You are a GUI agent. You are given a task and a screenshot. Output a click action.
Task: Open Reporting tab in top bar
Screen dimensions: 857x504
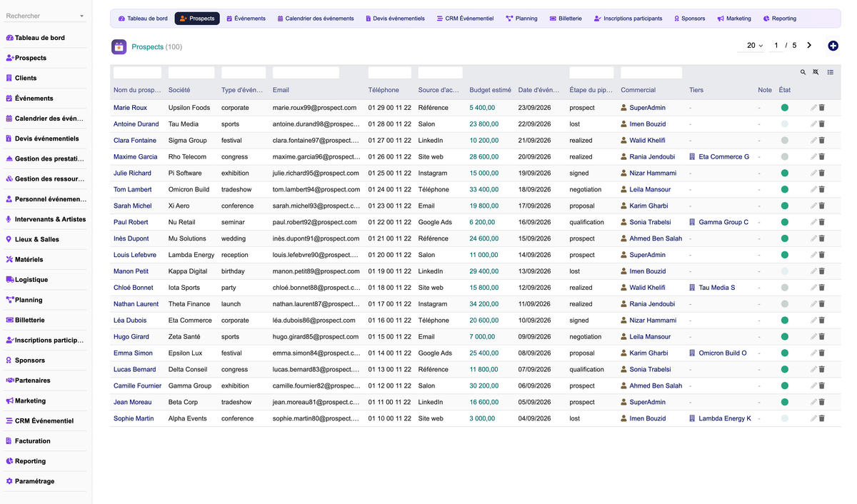click(x=780, y=19)
